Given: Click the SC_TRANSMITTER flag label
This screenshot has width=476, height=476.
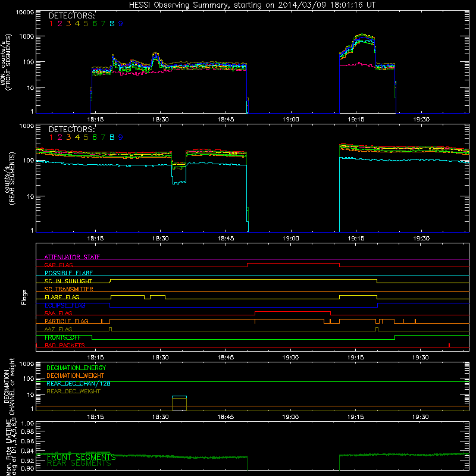Looking at the screenshot, I should click(x=69, y=289).
